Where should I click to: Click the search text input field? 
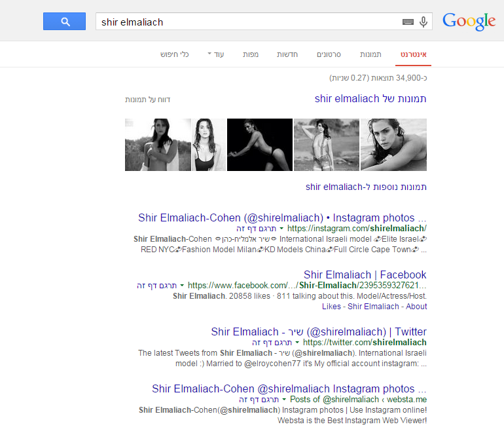click(249, 22)
